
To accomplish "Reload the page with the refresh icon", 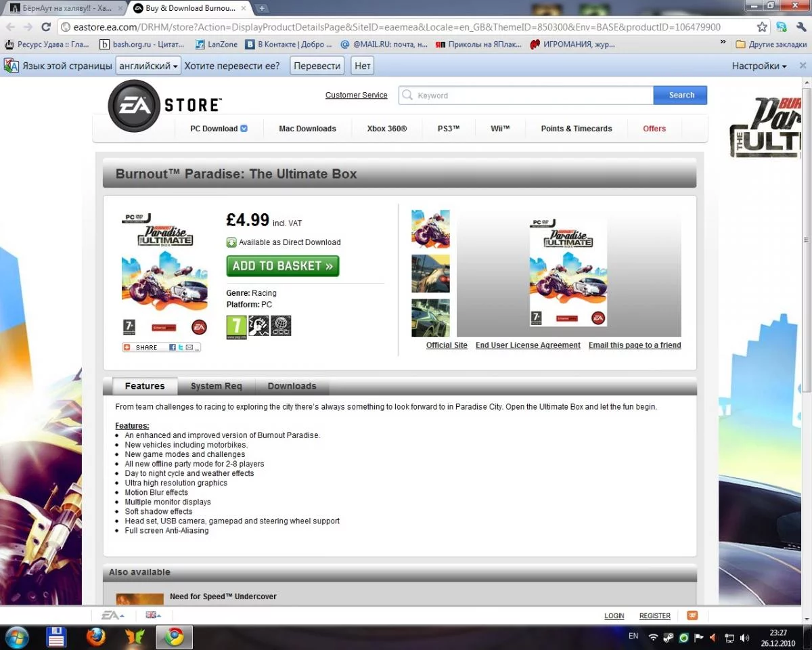I will 46,27.
